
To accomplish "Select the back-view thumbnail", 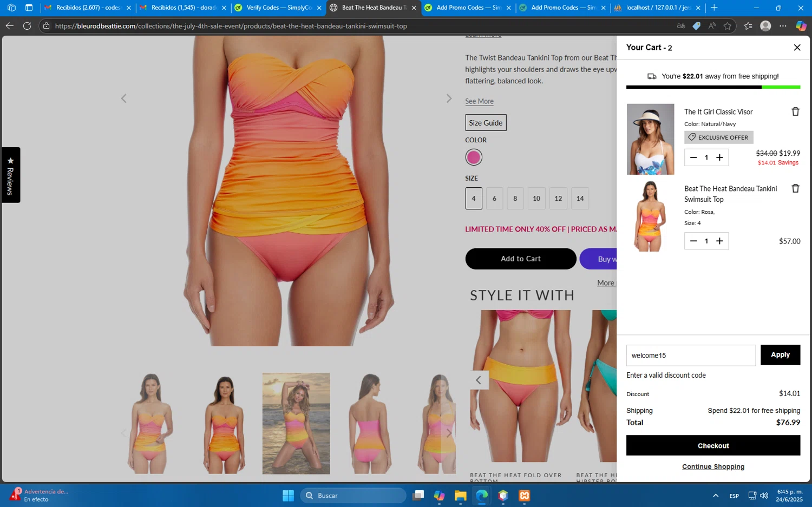I will pyautogui.click(x=369, y=424).
